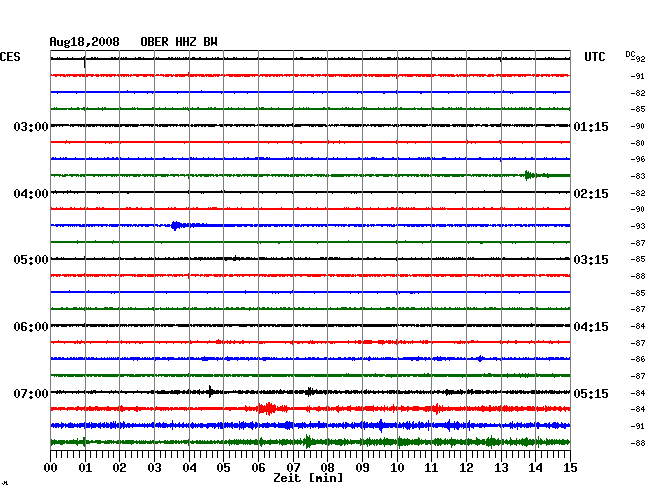This screenshot has width=650, height=494.
Task: Click the 01:15 UTC time label
Action: click(591, 126)
